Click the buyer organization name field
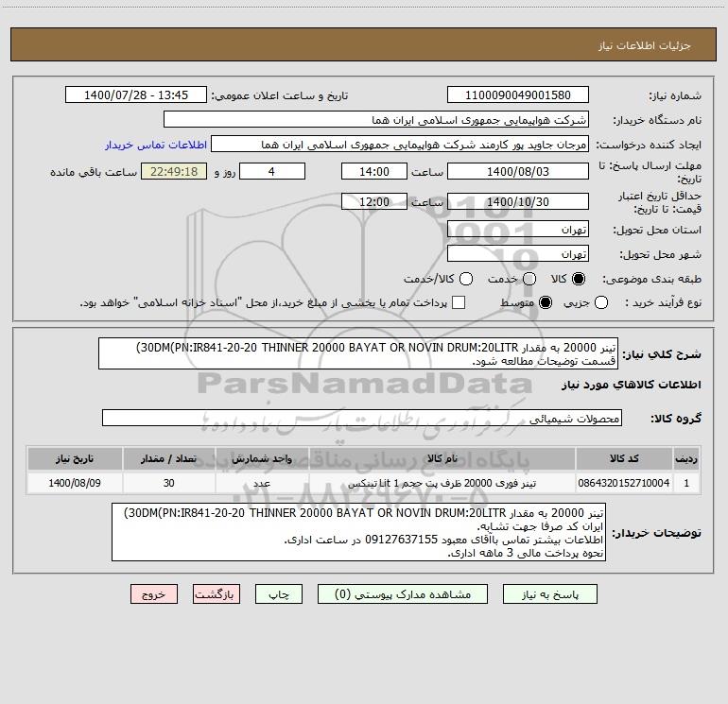This screenshot has height=704, width=728. (x=376, y=120)
